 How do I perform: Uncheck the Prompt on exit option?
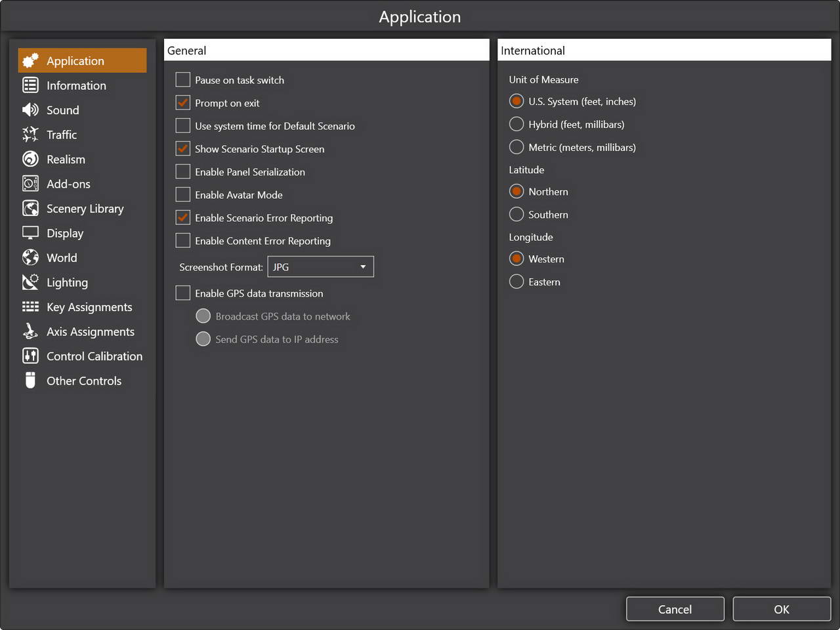click(x=183, y=103)
